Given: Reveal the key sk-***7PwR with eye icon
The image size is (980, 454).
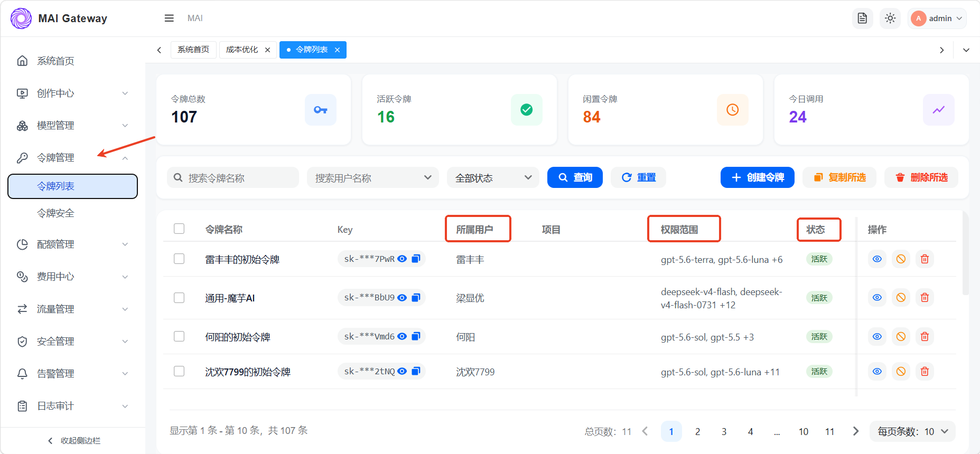Looking at the screenshot, I should coord(402,259).
